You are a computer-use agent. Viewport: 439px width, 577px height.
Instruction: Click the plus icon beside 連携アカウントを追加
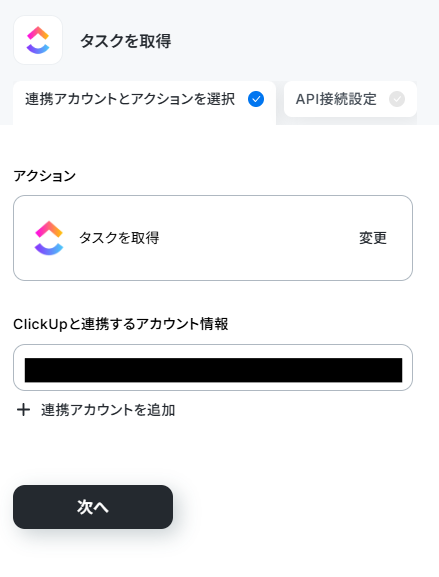[x=24, y=410]
